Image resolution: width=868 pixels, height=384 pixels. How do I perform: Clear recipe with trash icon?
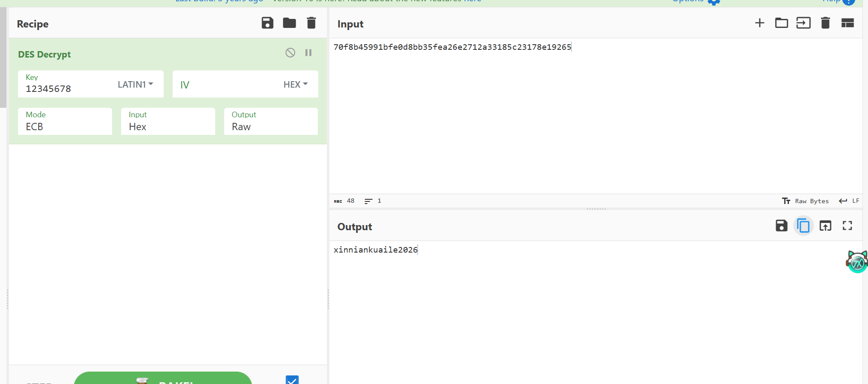pos(311,23)
